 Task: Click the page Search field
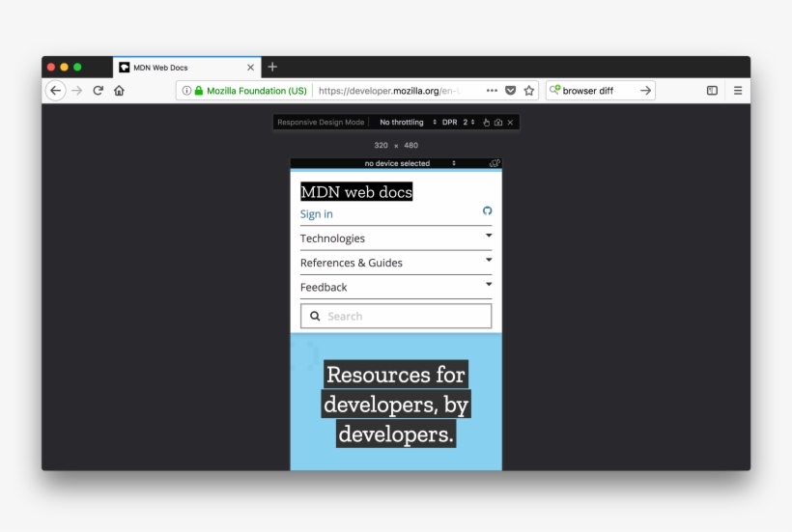tap(396, 316)
